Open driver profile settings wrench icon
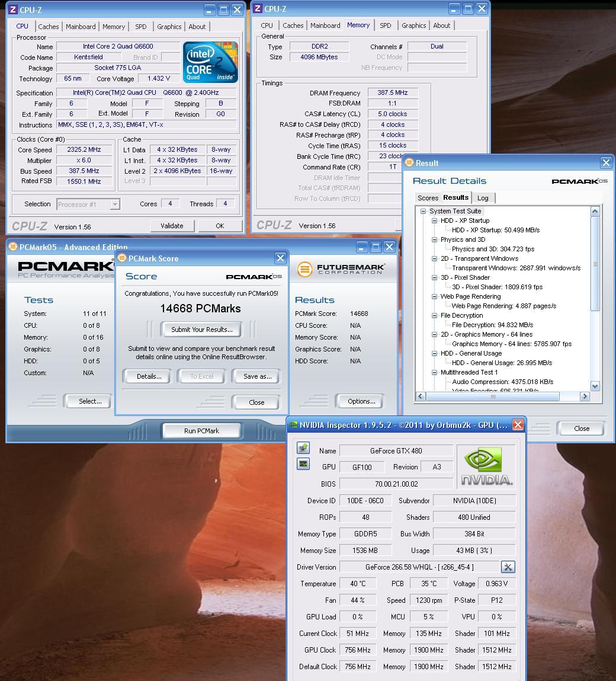 click(x=508, y=567)
